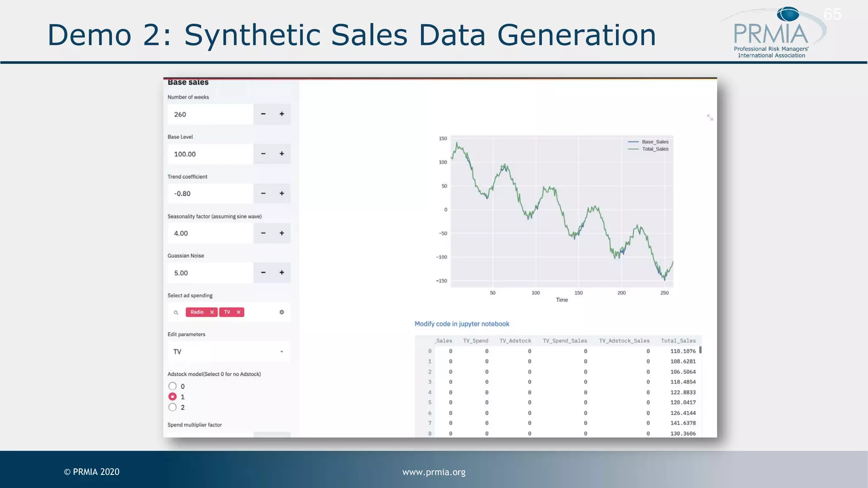Select Adstock model option 0
The width and height of the screenshot is (868, 488).
pyautogui.click(x=172, y=386)
